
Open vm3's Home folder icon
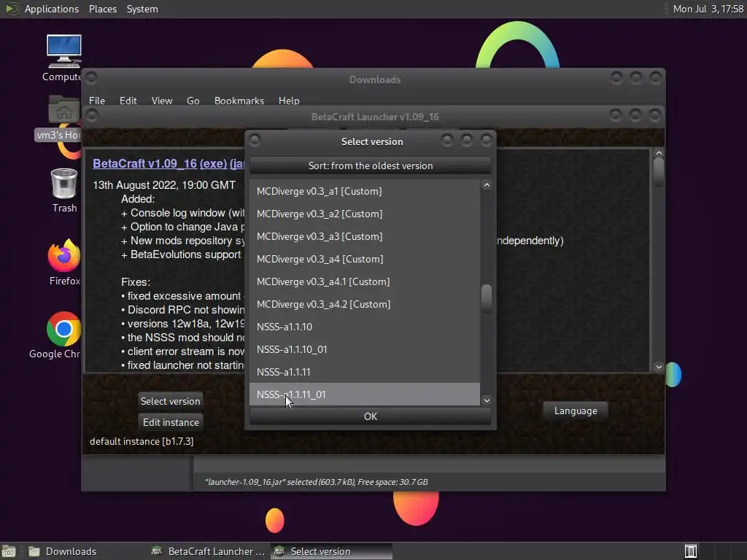tap(63, 117)
